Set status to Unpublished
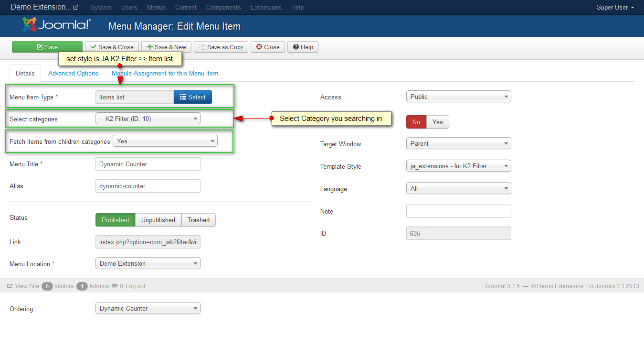The height and width of the screenshot is (357, 644). pos(158,220)
